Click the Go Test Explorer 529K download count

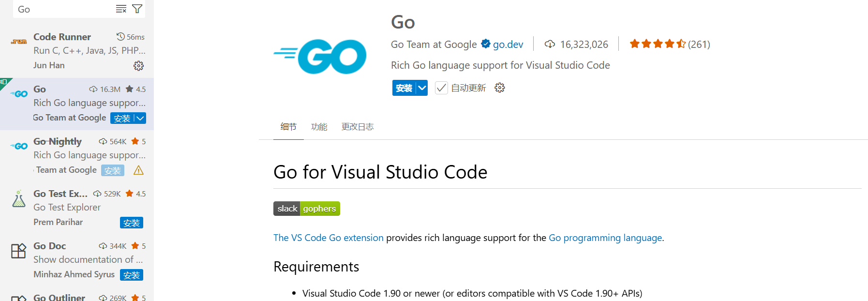pyautogui.click(x=112, y=194)
